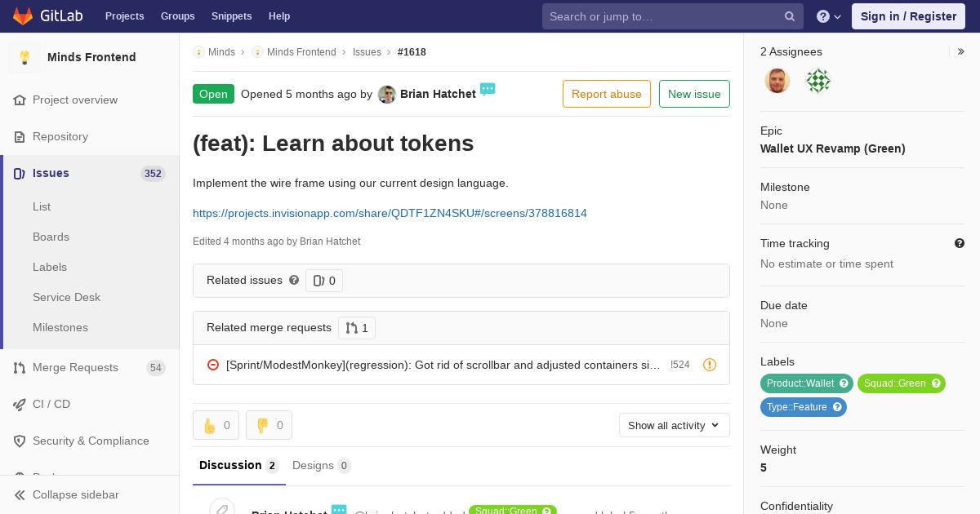The width and height of the screenshot is (980, 514).
Task: Open the Labels sidebar item
Action: coord(50,267)
